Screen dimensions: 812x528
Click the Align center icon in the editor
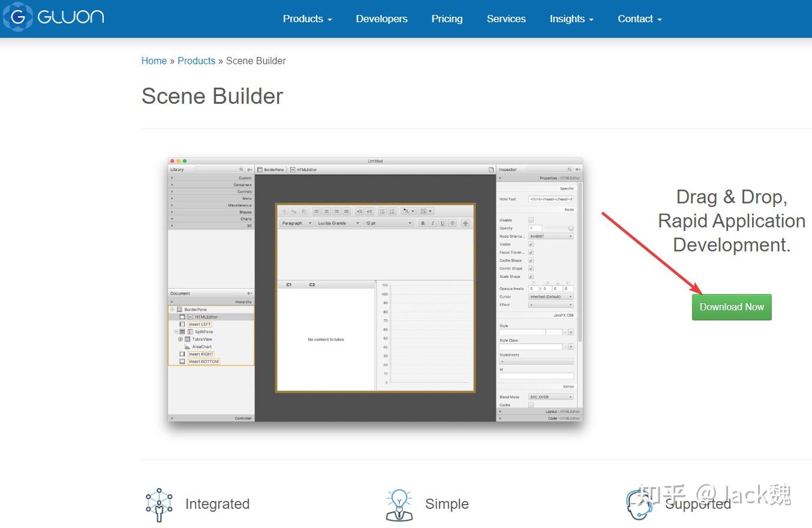pos(326,211)
